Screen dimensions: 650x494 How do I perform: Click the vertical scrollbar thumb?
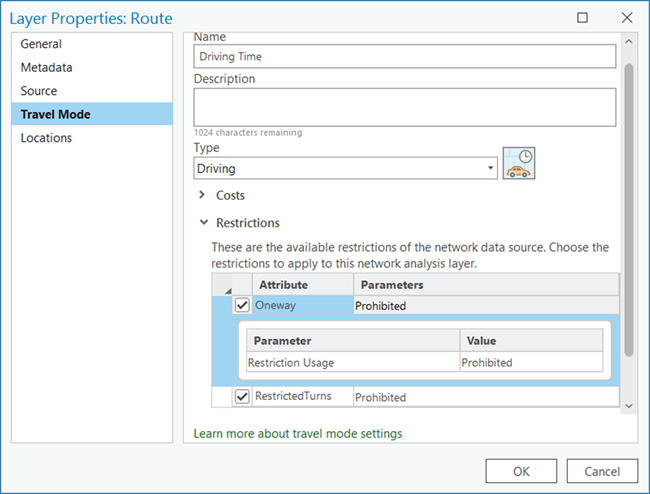point(628,210)
